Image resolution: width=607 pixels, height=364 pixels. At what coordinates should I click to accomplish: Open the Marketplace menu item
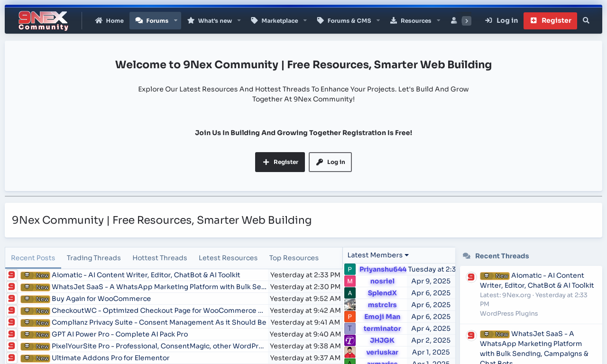(x=275, y=20)
